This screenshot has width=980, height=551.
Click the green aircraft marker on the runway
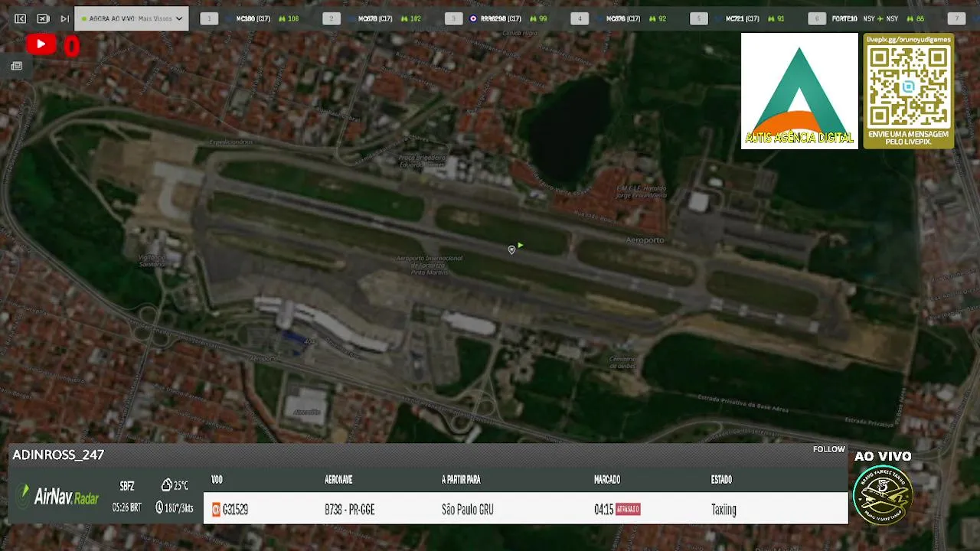(x=520, y=245)
